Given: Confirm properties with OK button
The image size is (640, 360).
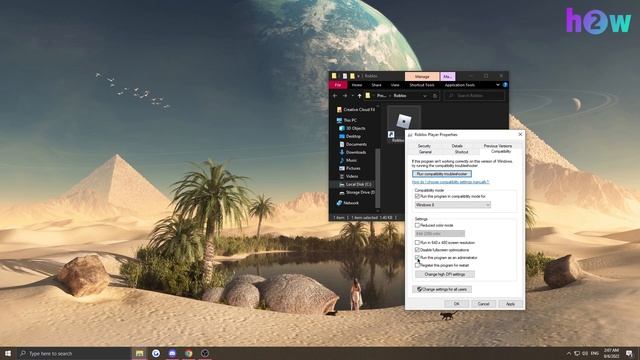Looking at the screenshot, I should click(456, 304).
